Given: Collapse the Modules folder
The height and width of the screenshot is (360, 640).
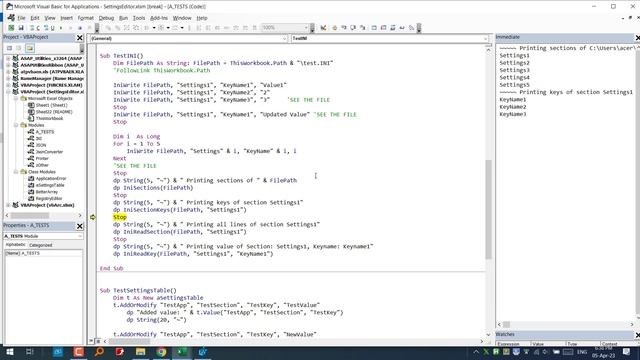Looking at the screenshot, I should click(x=16, y=125).
